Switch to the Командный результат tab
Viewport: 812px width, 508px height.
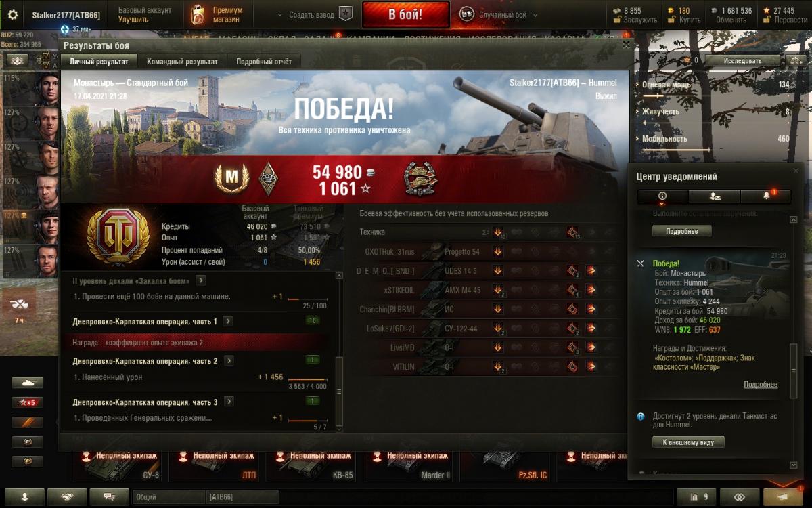pyautogui.click(x=182, y=61)
